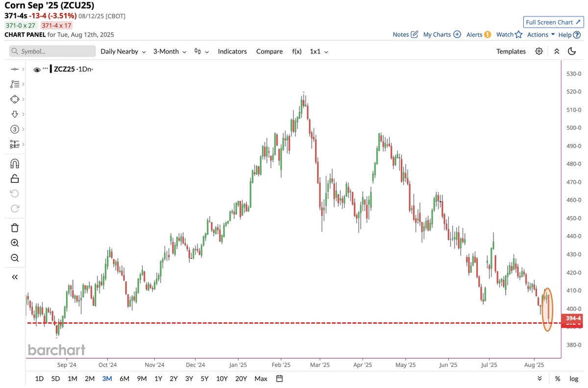Switch to the Indicators menu
This screenshot has width=588, height=388.
232,51
